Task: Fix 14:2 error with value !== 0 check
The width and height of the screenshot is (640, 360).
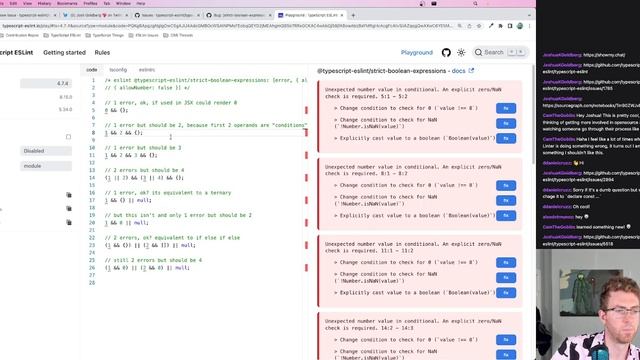Action: tap(506, 340)
